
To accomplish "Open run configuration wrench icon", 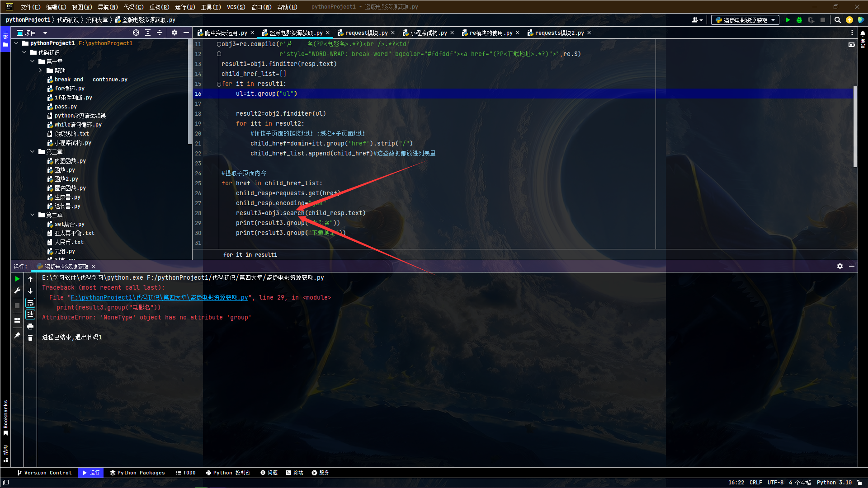I will [x=17, y=291].
